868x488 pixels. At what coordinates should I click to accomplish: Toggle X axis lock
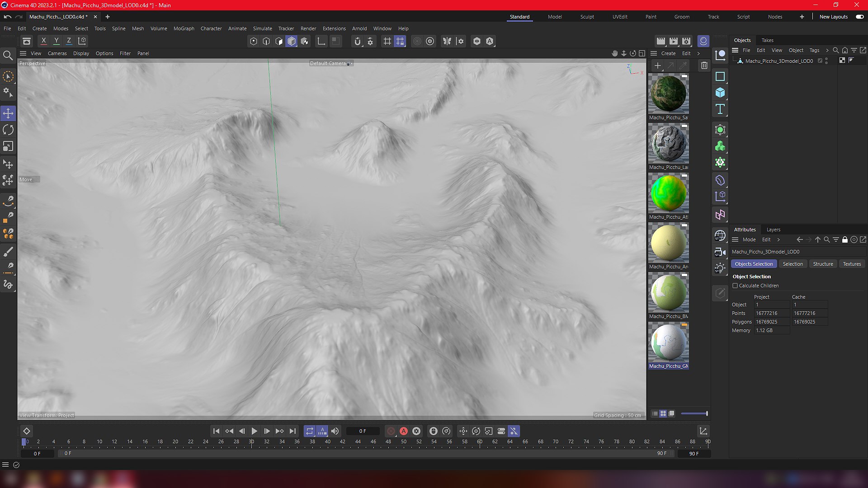pyautogui.click(x=44, y=41)
